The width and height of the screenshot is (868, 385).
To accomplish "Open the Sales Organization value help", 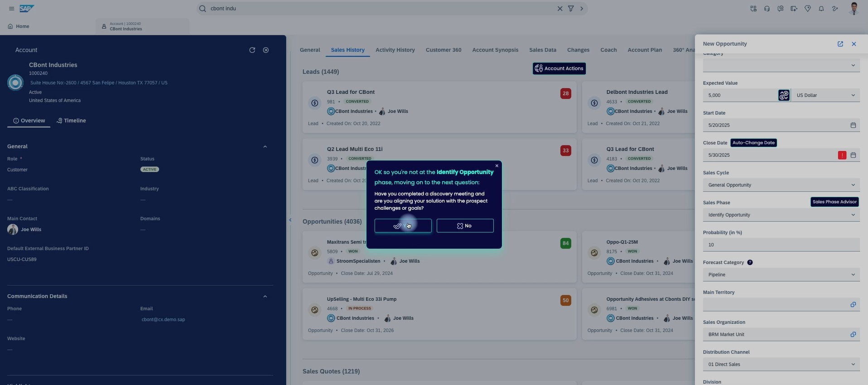I will (853, 334).
